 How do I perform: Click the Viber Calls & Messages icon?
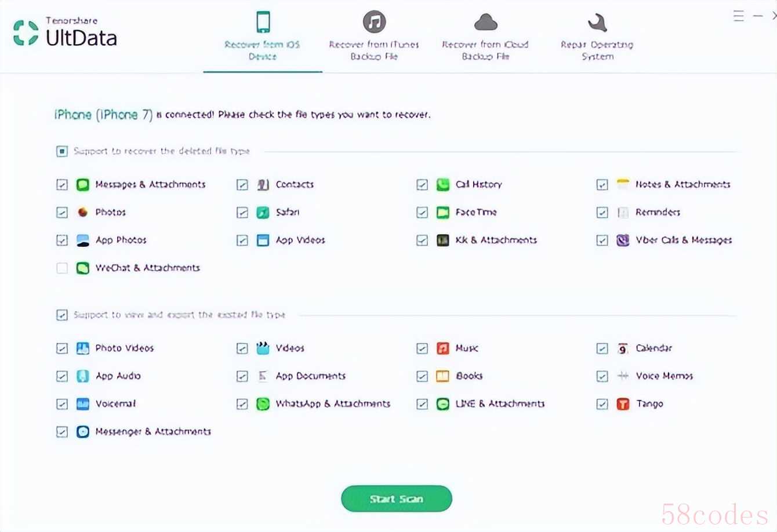623,240
